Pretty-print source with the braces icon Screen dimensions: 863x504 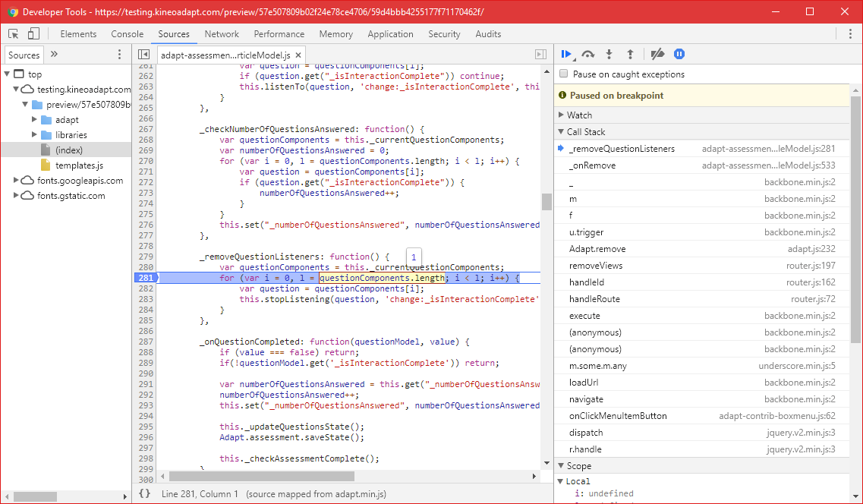coord(144,493)
